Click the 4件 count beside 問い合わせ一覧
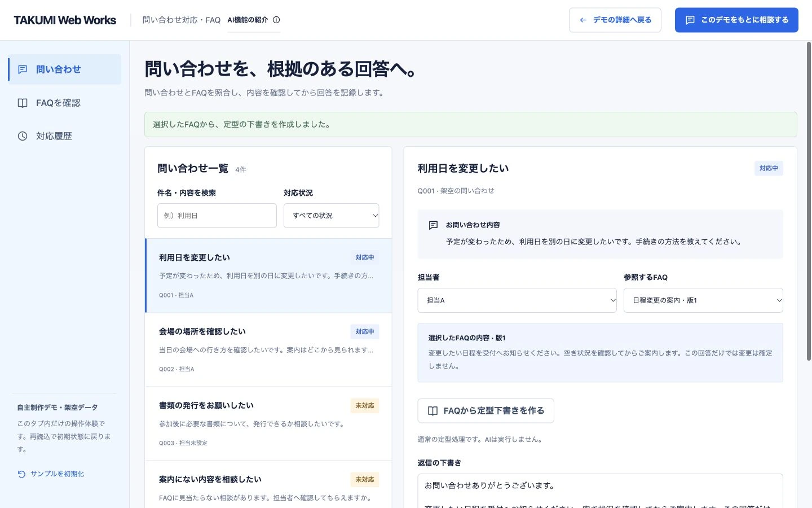The width and height of the screenshot is (812, 508). tap(241, 169)
